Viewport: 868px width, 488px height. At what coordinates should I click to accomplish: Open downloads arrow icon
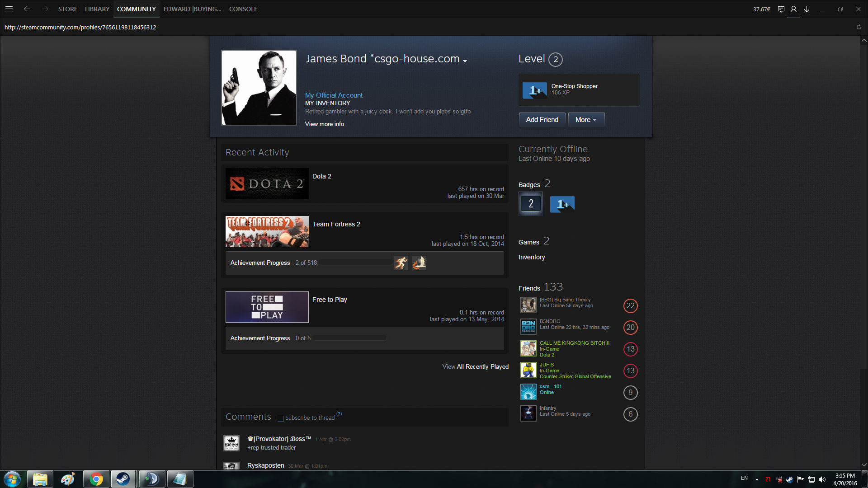807,9
